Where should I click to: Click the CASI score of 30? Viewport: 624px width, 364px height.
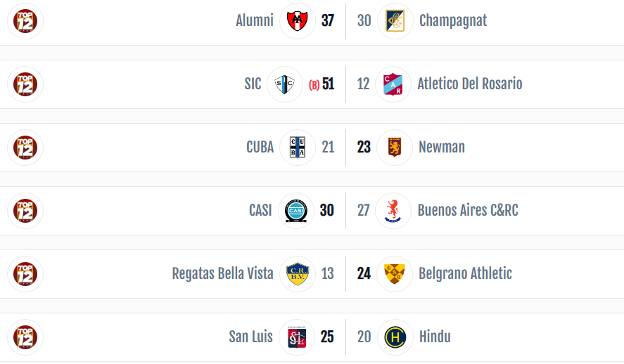pos(326,210)
